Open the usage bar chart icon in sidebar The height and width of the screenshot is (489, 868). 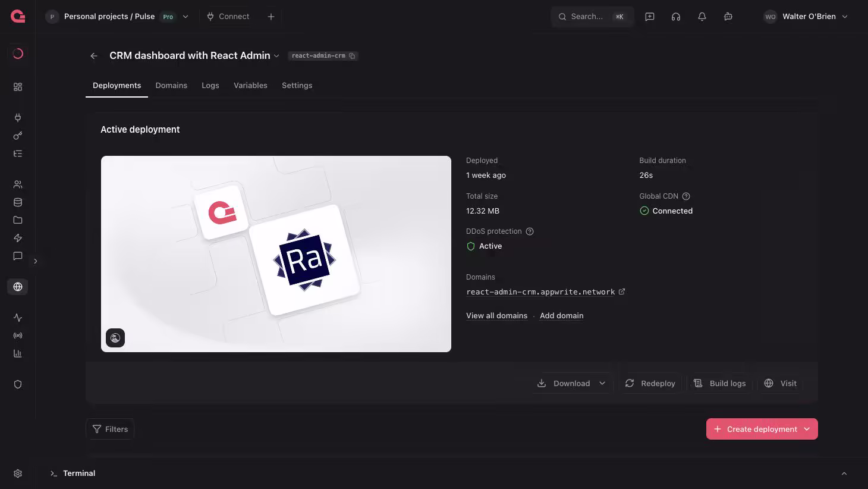click(x=18, y=353)
